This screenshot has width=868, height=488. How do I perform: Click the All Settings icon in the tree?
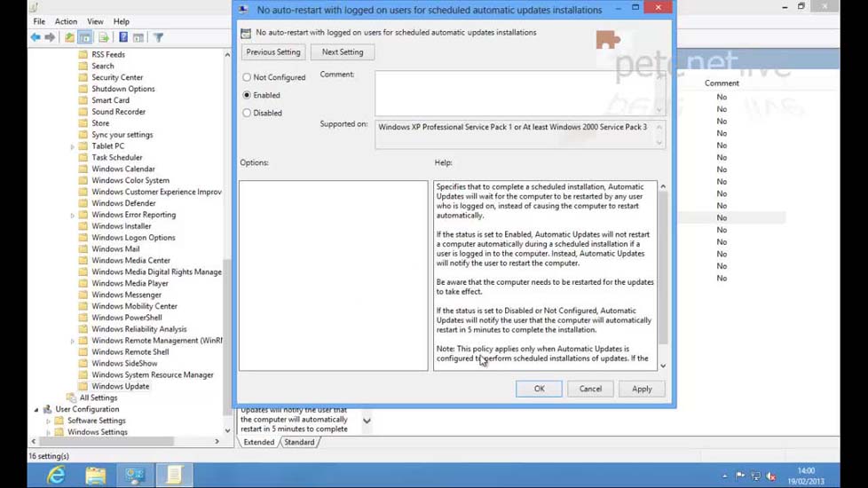tap(71, 397)
